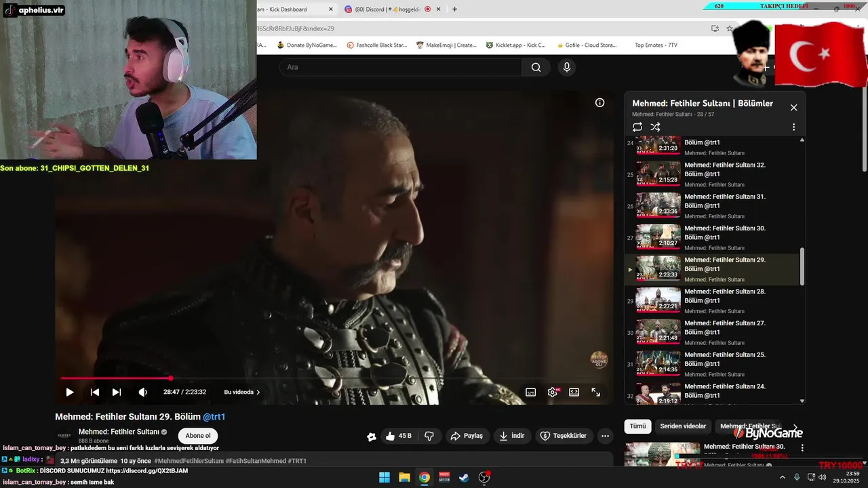Open playlist video '32. Bölüm'
The width and height of the screenshot is (868, 488).
tap(713, 174)
